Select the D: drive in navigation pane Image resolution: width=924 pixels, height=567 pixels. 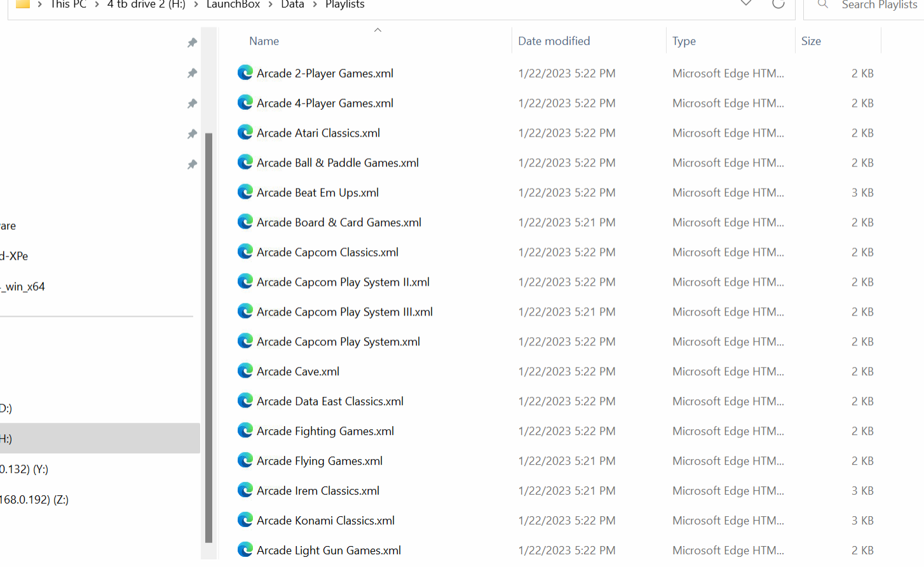[6, 408]
